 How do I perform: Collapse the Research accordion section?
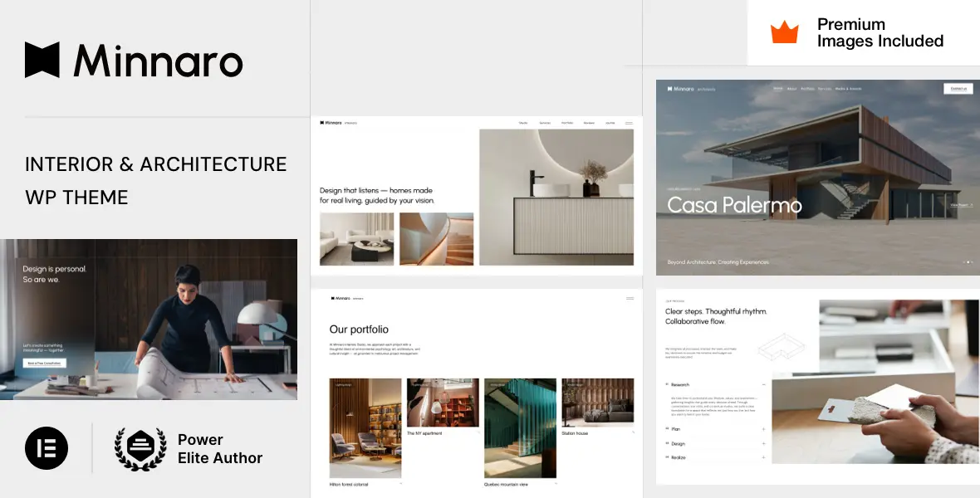[x=716, y=385]
